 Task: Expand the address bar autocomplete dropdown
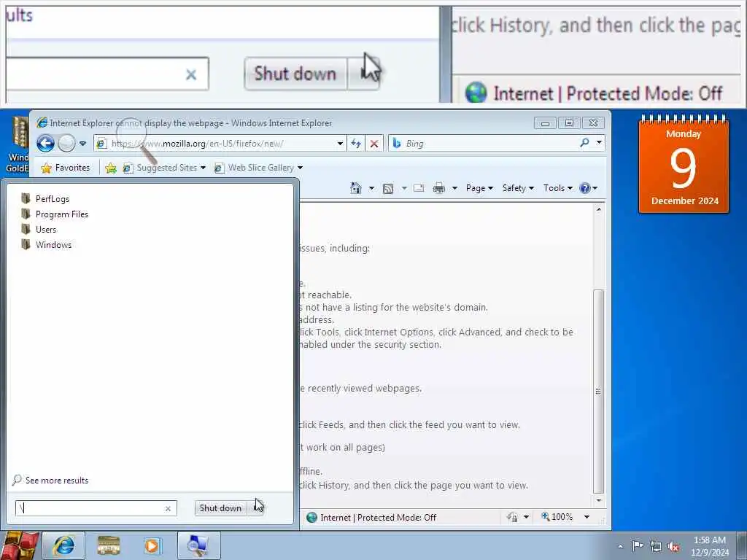pos(340,144)
